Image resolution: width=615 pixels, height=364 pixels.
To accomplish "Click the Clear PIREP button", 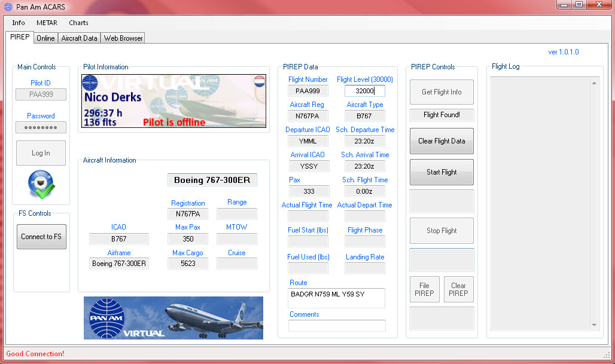I will 458,289.
